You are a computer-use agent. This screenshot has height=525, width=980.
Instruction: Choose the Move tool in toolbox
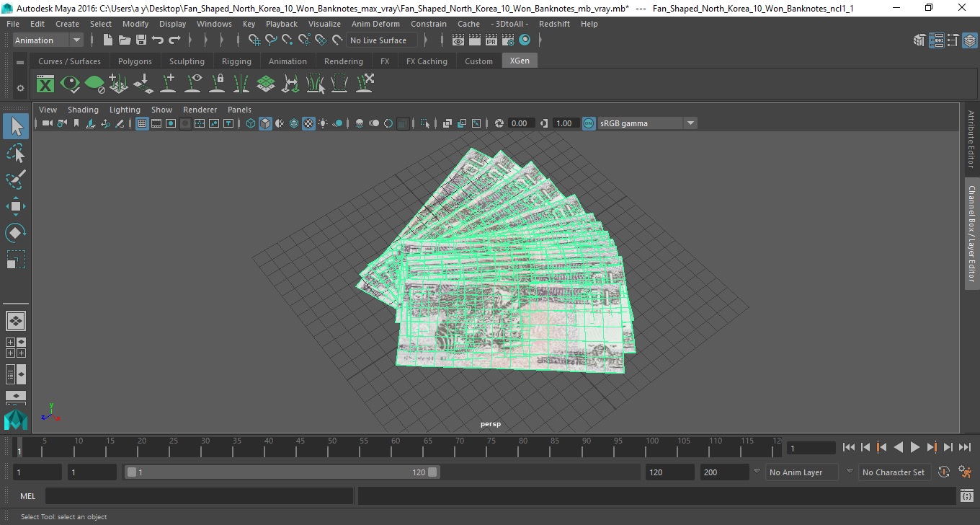point(16,206)
